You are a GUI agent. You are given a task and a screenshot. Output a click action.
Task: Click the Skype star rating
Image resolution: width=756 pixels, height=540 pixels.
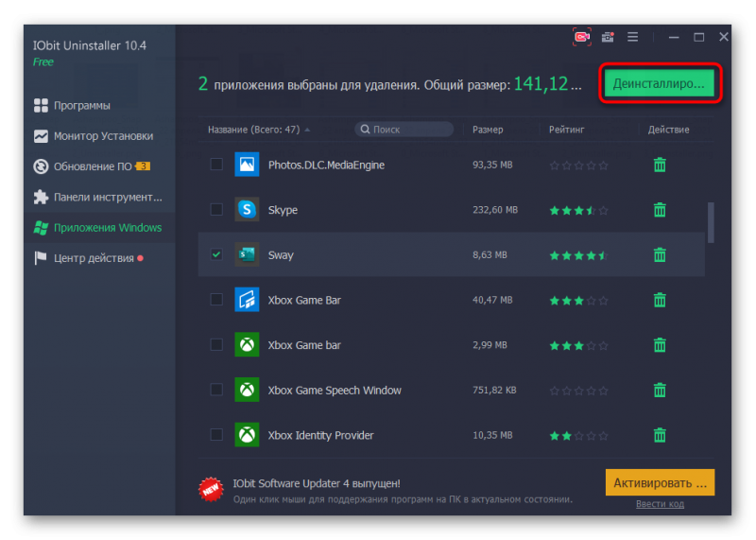578,210
